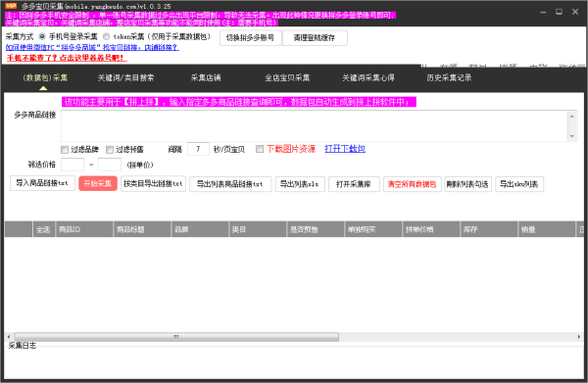Click the VIP logo icon in title bar
588x383 pixels.
pyautogui.click(x=11, y=6)
